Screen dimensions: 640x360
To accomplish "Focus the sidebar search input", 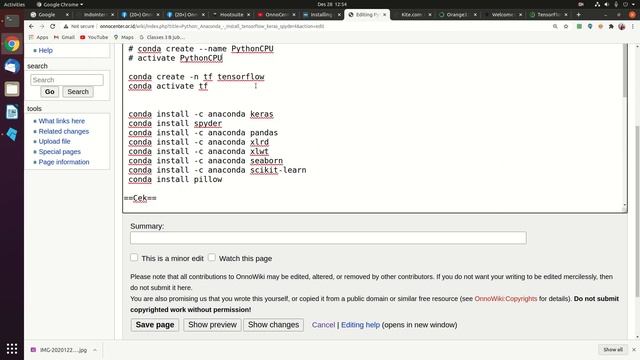I will [67, 80].
